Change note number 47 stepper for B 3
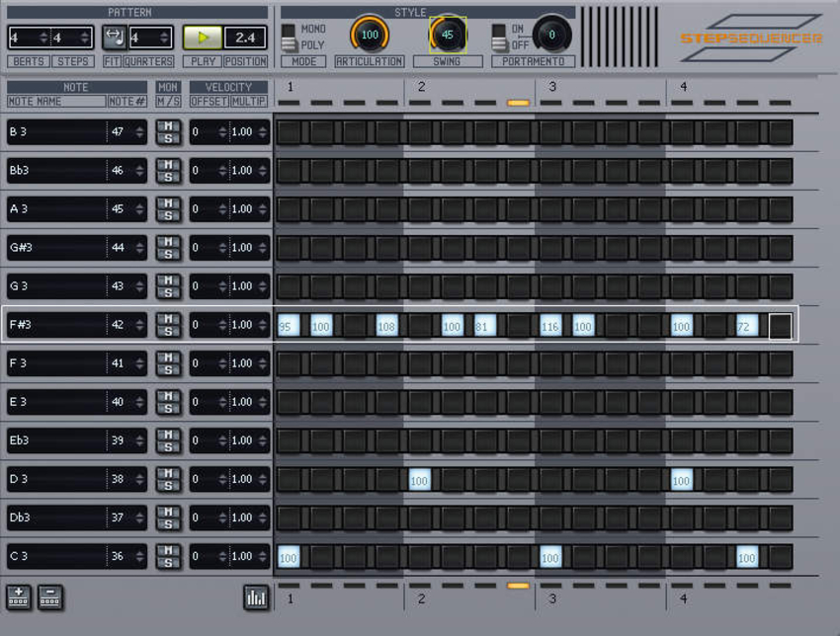Screen dimensions: 840x636 (139, 131)
